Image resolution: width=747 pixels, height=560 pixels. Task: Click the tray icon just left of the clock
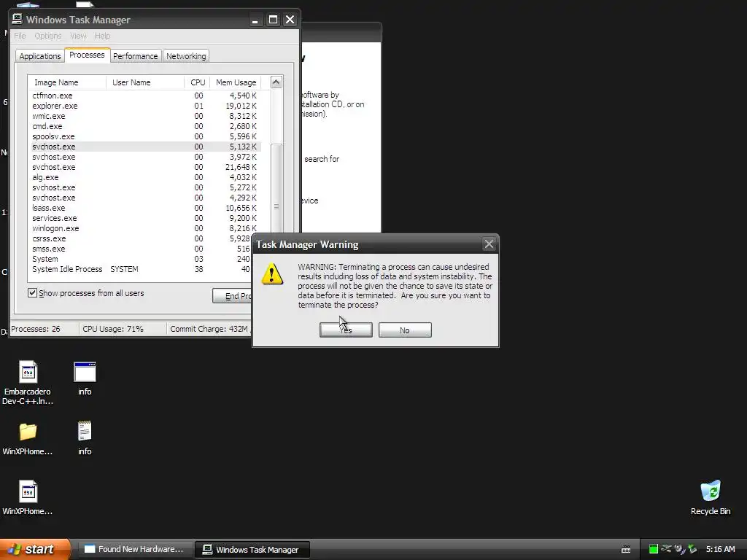(x=692, y=549)
